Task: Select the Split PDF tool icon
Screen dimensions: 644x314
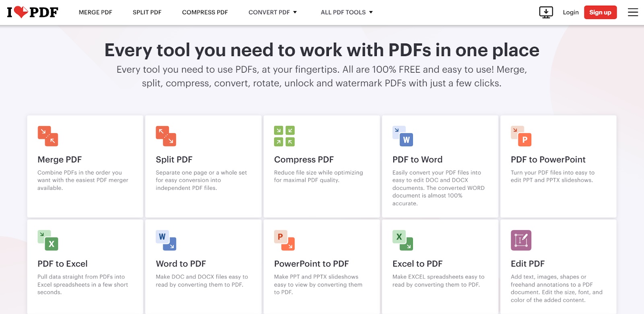Action: coord(166,136)
